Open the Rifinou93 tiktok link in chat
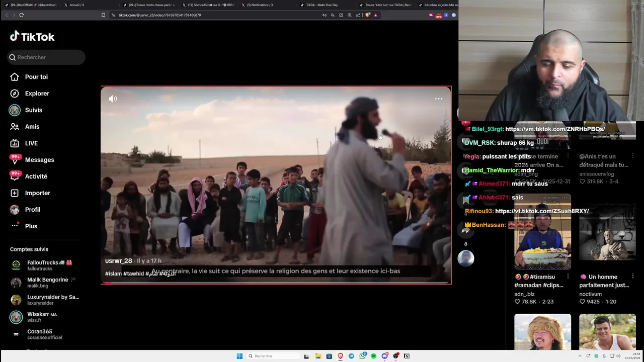644x362 pixels. coord(542,211)
